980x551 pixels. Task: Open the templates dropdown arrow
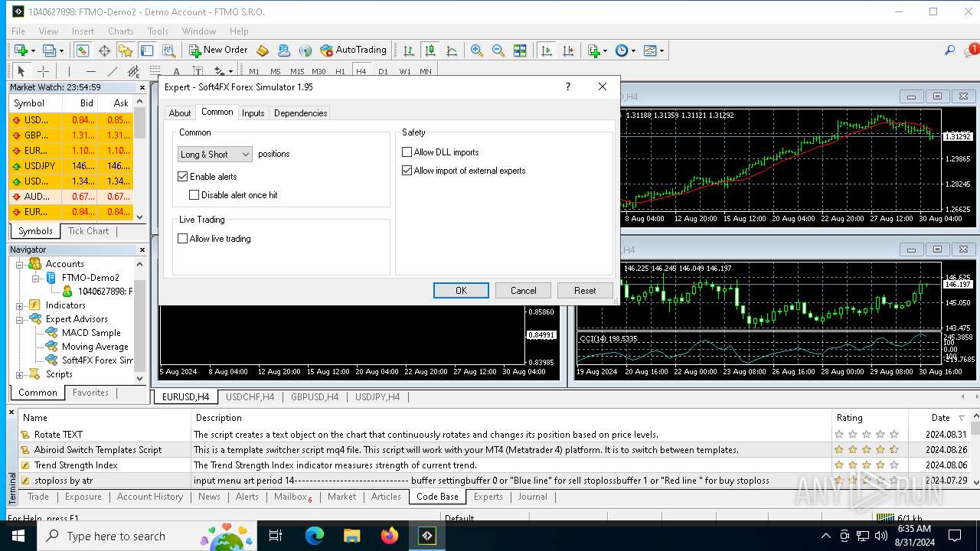(662, 51)
